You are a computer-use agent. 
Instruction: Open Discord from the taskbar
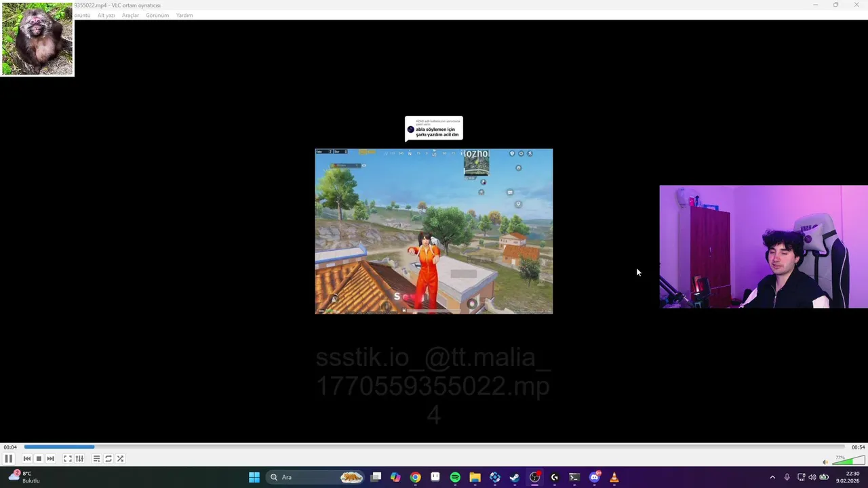(595, 477)
